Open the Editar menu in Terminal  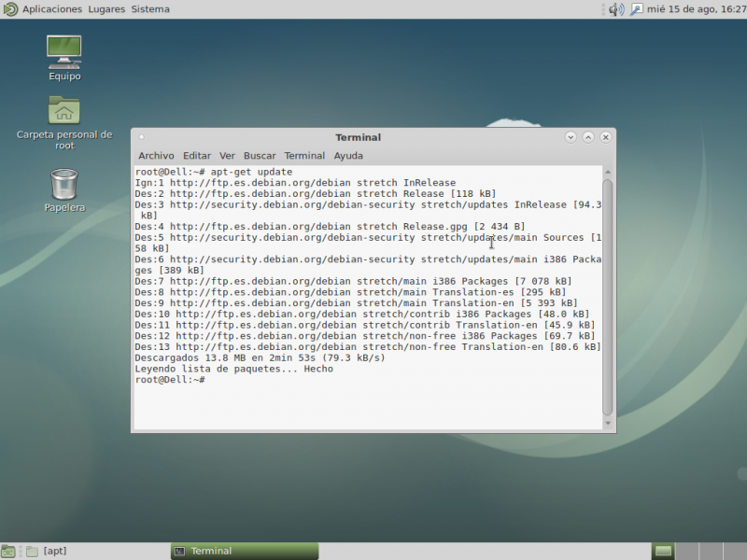pos(197,156)
